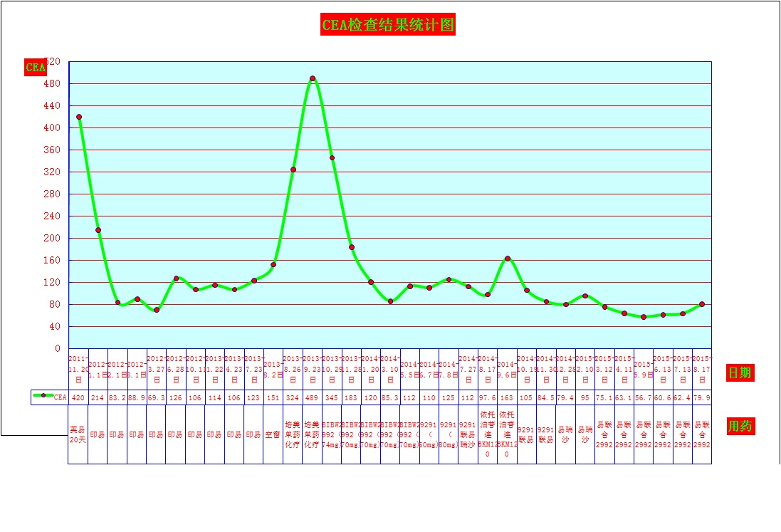
Task: Click the y-axis tick label 320
Action: [x=52, y=172]
